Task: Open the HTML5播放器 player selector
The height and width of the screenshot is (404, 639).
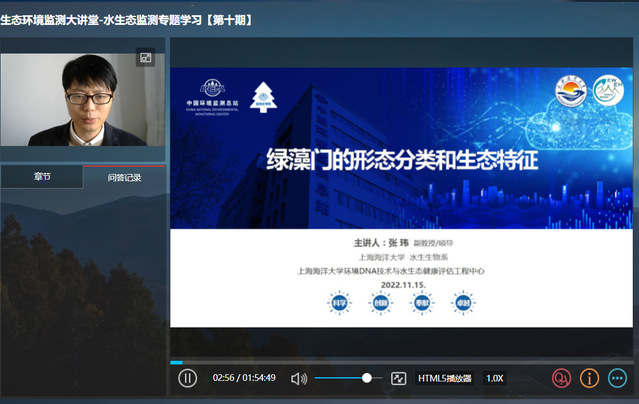Action: 444,378
